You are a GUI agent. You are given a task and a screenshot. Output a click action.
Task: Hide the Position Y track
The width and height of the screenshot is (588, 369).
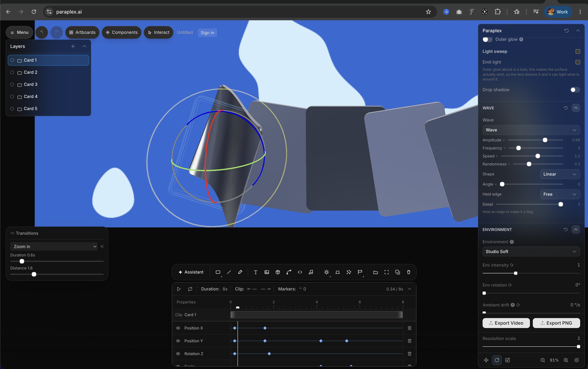(178, 341)
